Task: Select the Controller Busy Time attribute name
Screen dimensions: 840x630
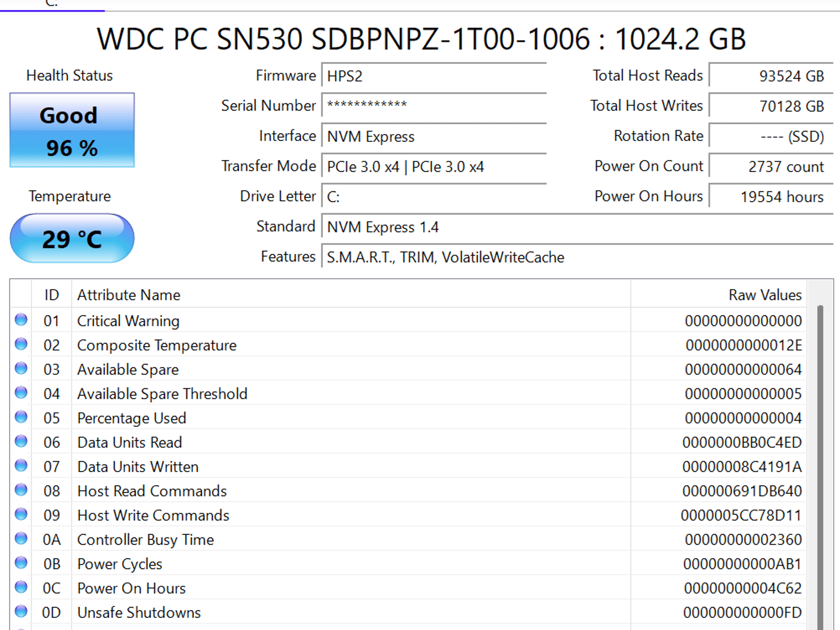Action: [x=146, y=540]
